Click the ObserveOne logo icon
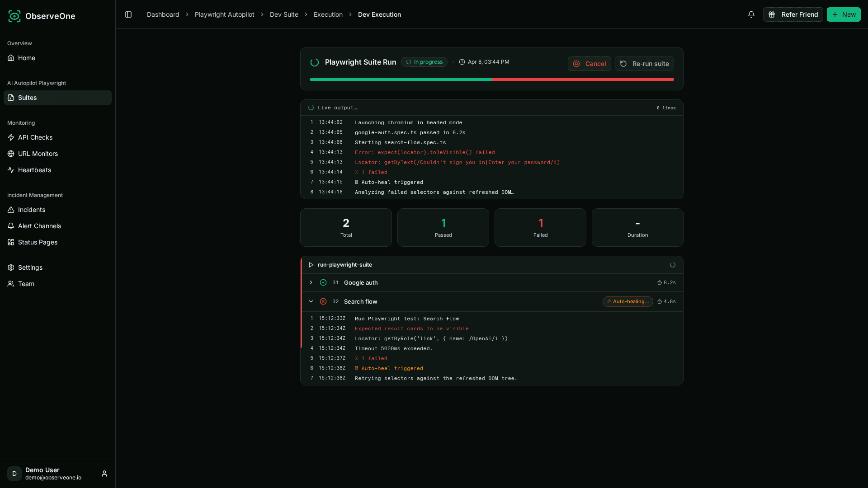The image size is (868, 488). [14, 16]
